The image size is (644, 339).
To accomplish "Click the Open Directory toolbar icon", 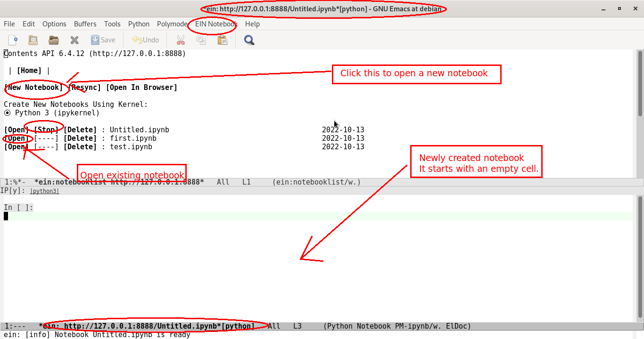I will coord(33,40).
